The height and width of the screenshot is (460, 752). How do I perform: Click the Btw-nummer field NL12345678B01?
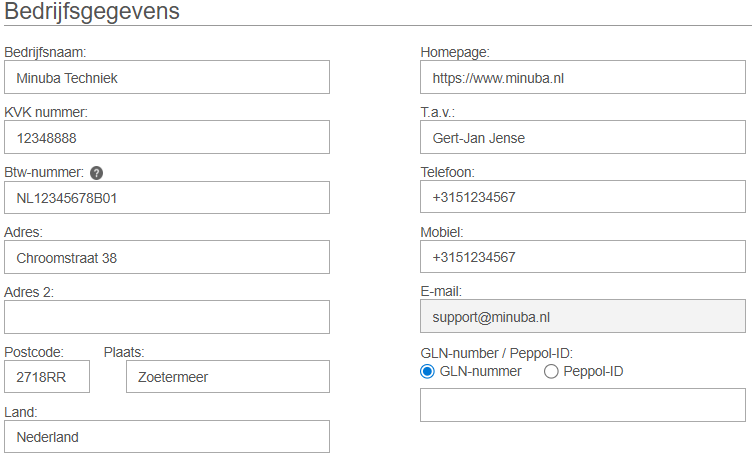point(167,197)
